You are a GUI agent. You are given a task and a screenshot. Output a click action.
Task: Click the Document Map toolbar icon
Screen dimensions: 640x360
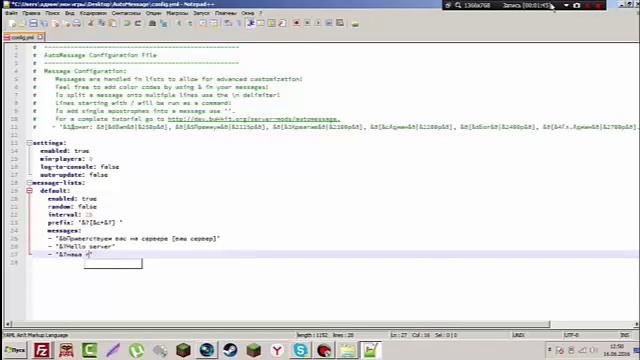point(271,23)
